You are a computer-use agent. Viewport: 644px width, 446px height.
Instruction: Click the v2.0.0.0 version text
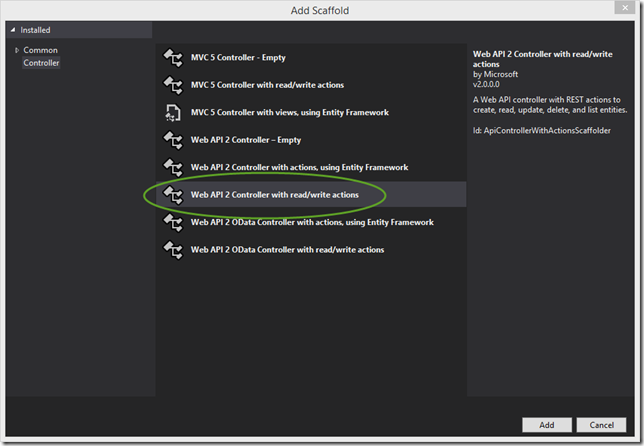(x=486, y=85)
